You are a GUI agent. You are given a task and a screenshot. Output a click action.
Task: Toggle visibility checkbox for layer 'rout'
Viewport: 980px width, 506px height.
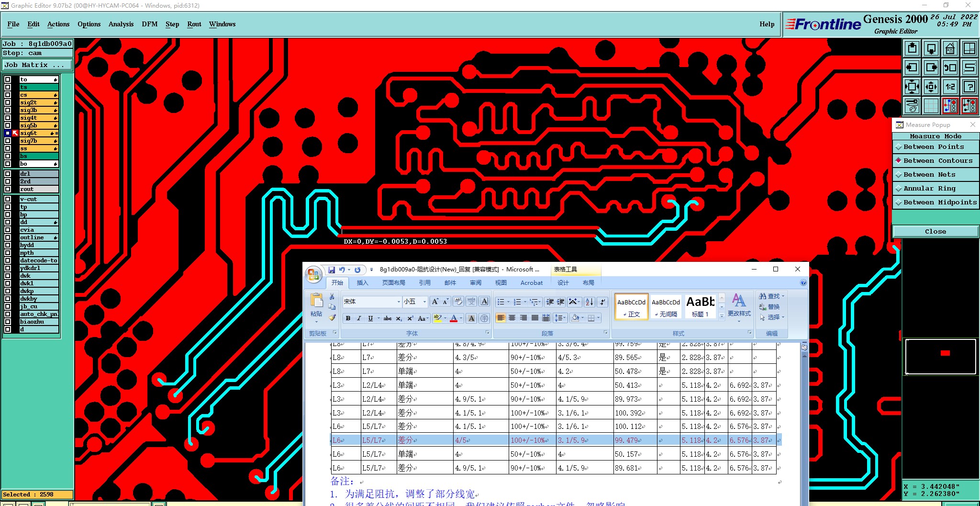(x=8, y=189)
